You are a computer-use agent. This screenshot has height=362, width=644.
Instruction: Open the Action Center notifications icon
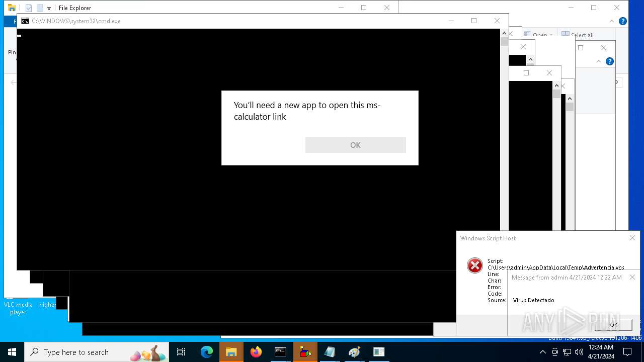627,352
